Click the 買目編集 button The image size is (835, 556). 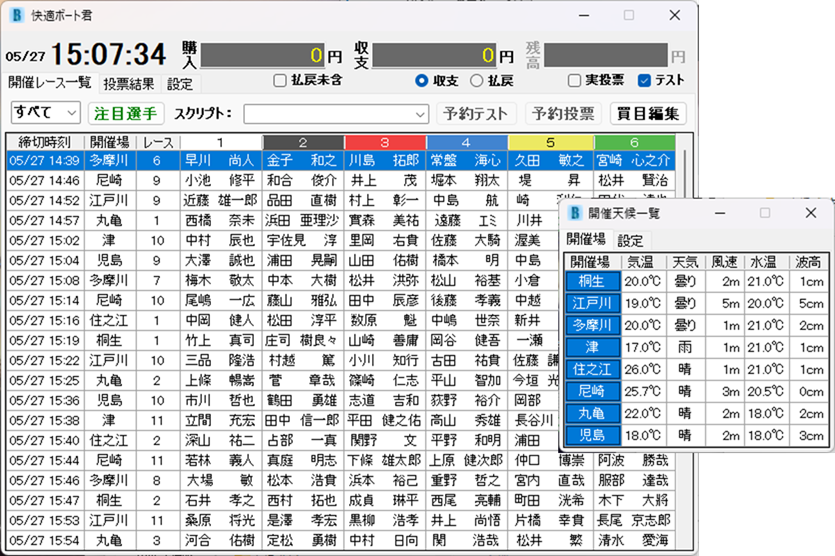point(648,113)
